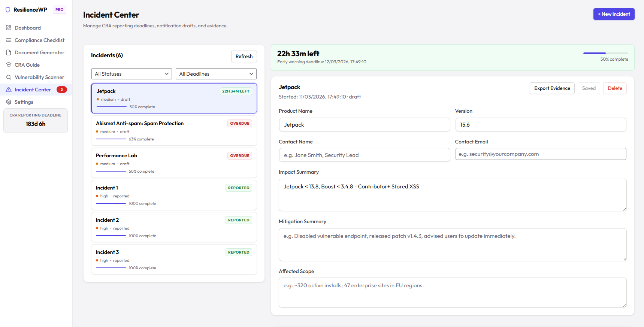
Task: Click the Vulnerability Scanner magnifier icon
Action: [x=9, y=77]
